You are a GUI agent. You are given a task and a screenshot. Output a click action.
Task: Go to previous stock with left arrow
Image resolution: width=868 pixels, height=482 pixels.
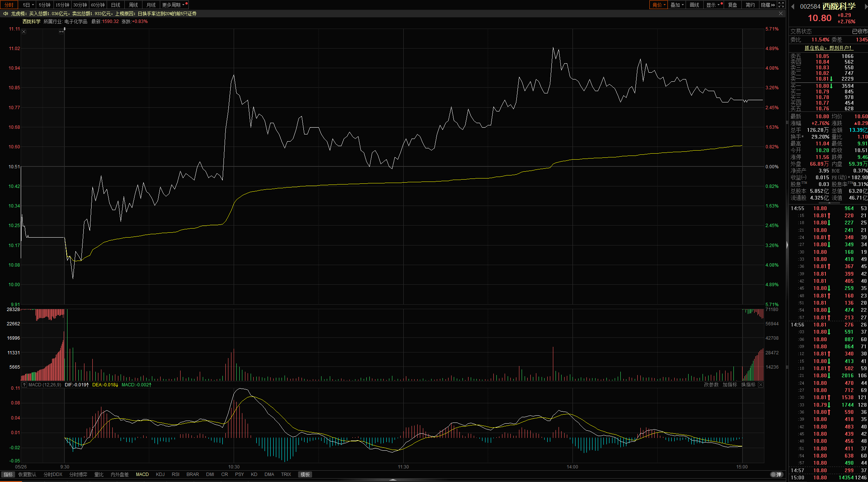[793, 6]
